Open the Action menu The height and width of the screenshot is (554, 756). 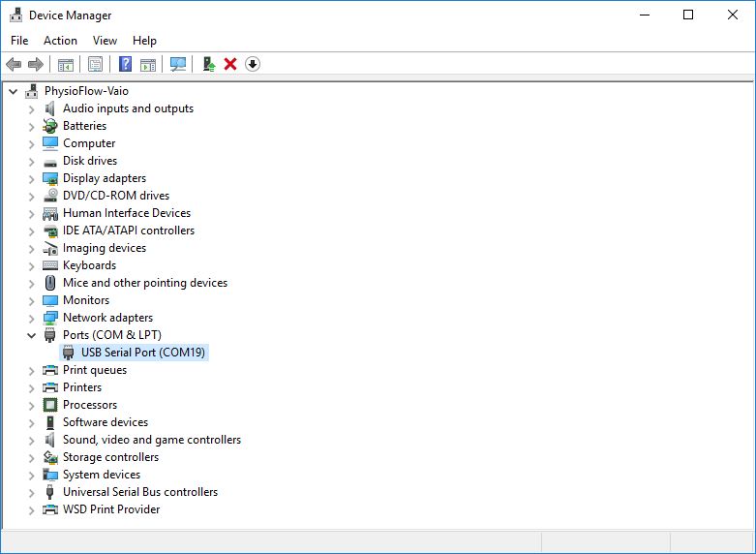click(60, 41)
